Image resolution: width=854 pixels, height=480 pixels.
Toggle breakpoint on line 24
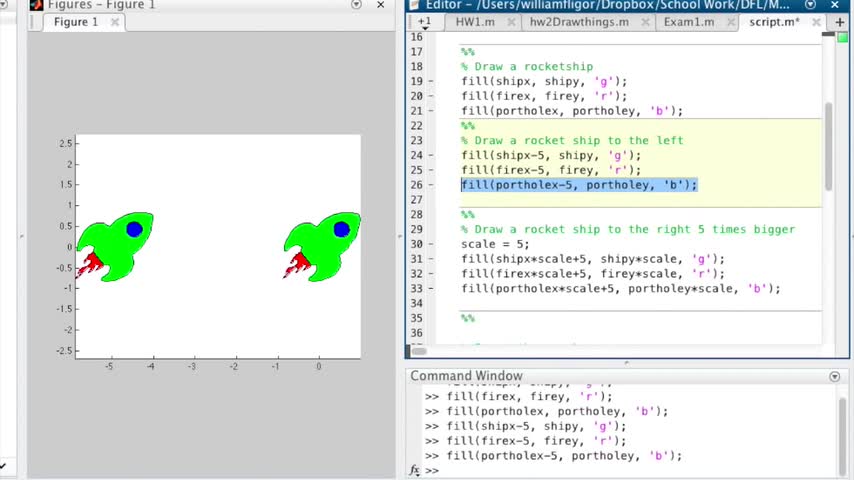coord(431,155)
